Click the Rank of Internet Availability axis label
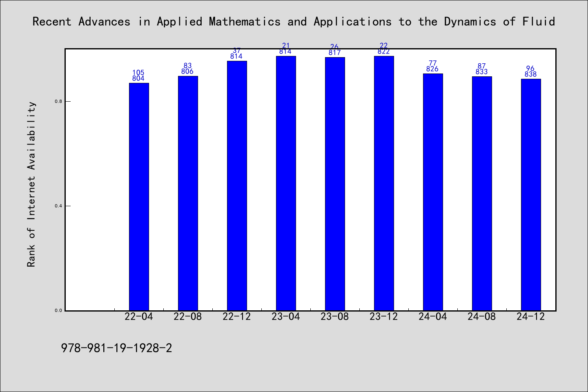 pos(31,184)
